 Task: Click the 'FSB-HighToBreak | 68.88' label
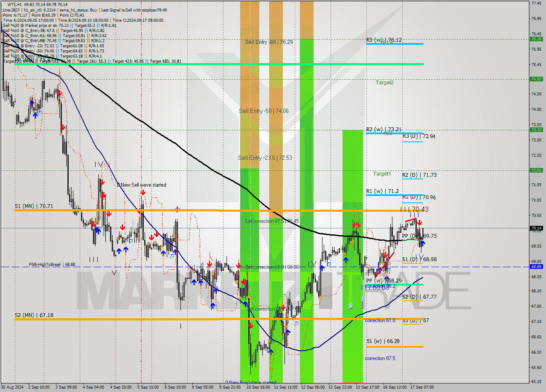(52, 265)
